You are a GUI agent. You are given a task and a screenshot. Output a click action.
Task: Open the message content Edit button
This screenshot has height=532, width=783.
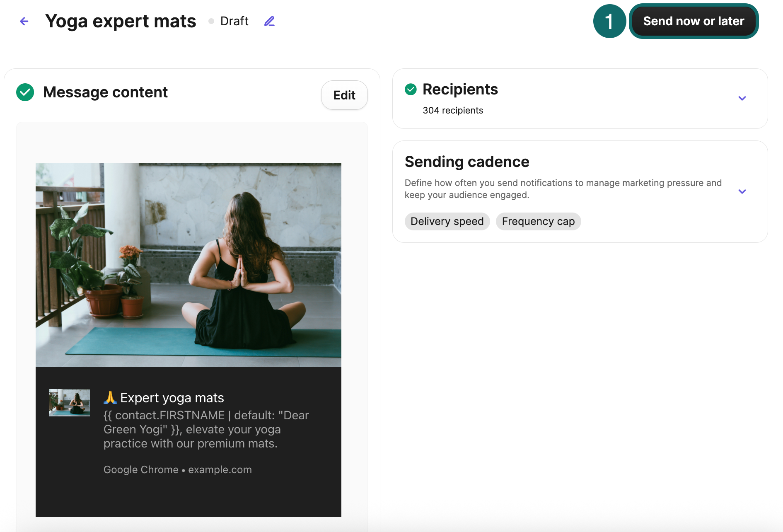[x=344, y=95]
